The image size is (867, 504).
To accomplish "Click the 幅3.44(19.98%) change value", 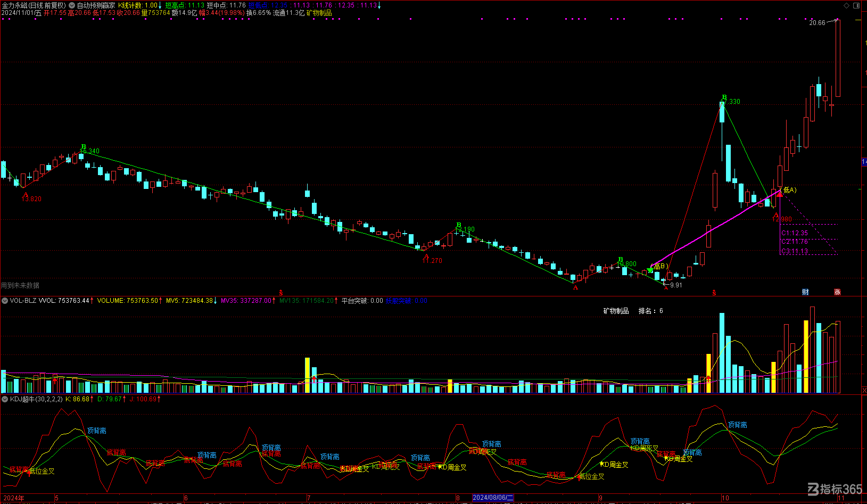I will pos(222,13).
